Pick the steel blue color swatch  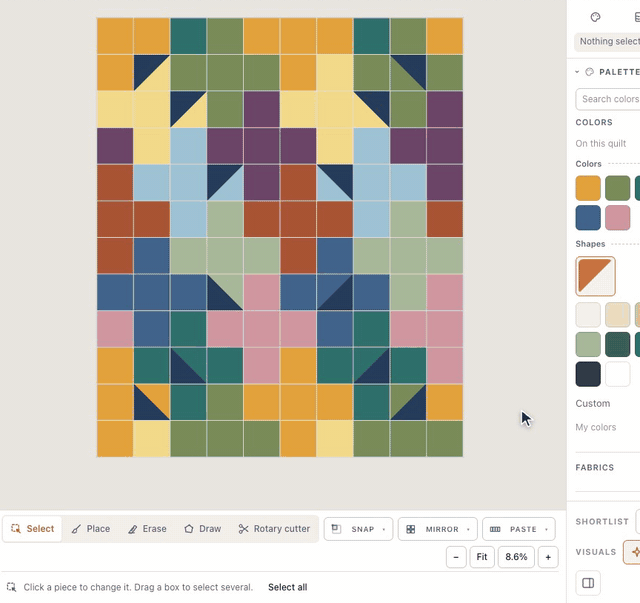[x=588, y=218]
